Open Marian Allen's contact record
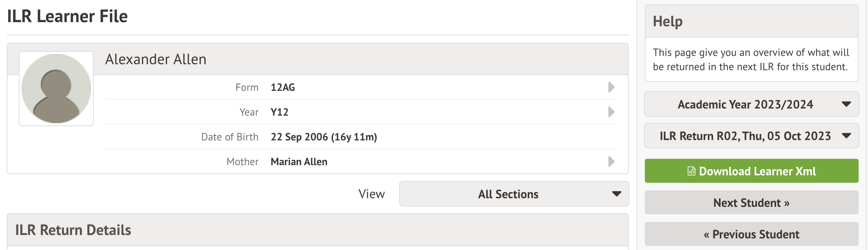 [x=299, y=162]
